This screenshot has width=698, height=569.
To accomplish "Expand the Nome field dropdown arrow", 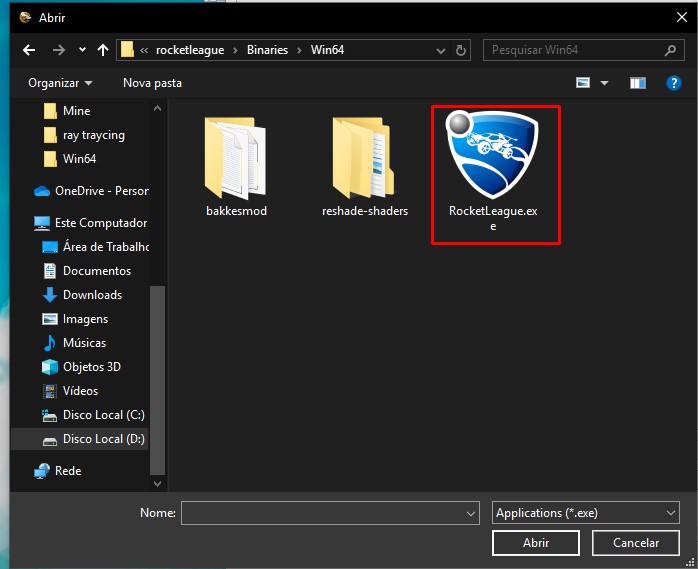I will pyautogui.click(x=471, y=513).
